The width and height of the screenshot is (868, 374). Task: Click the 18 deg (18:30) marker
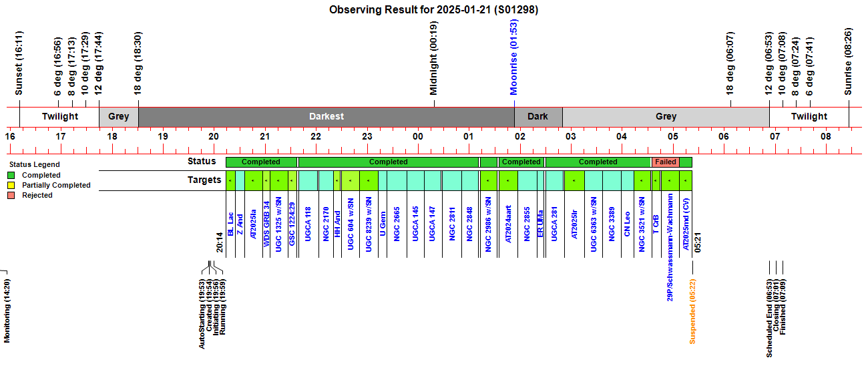pyautogui.click(x=138, y=63)
